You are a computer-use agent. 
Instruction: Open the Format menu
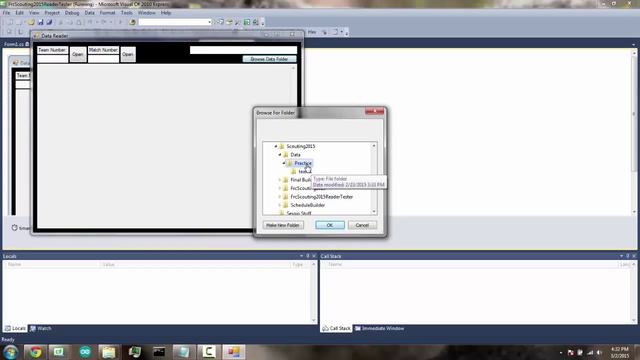click(107, 13)
